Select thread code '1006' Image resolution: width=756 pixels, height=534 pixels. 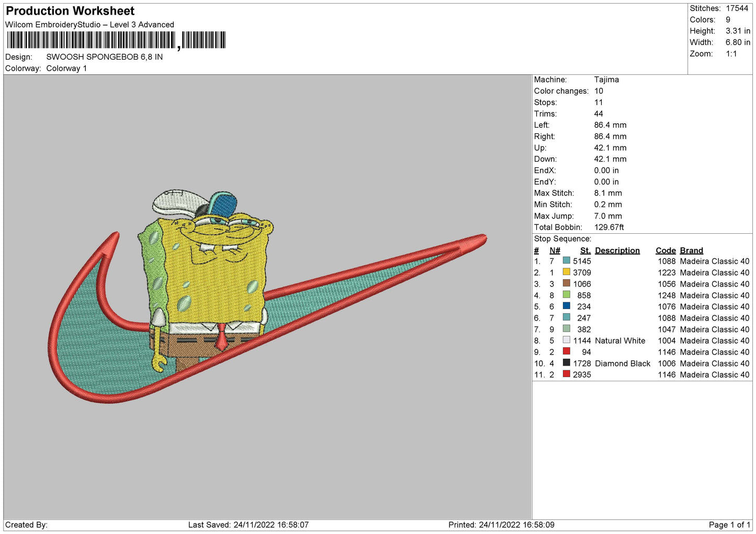coord(667,363)
